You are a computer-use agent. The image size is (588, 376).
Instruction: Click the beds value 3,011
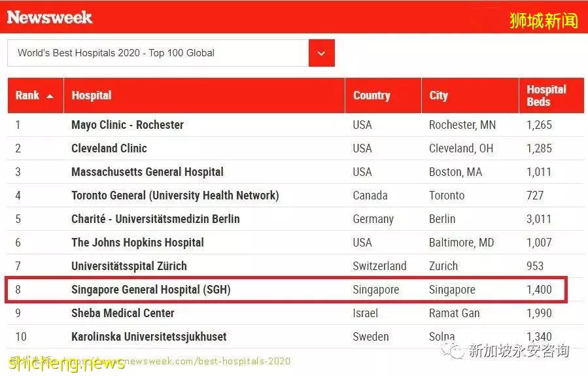(539, 219)
